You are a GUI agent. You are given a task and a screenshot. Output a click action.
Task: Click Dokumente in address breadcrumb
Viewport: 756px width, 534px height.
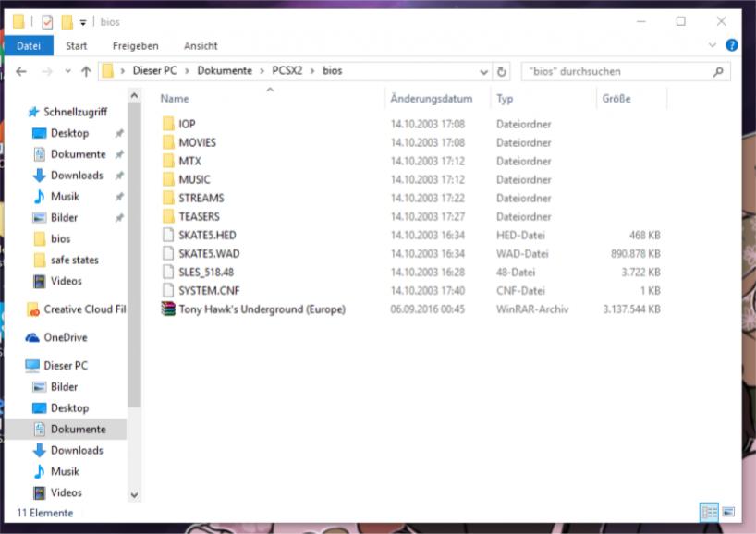225,71
